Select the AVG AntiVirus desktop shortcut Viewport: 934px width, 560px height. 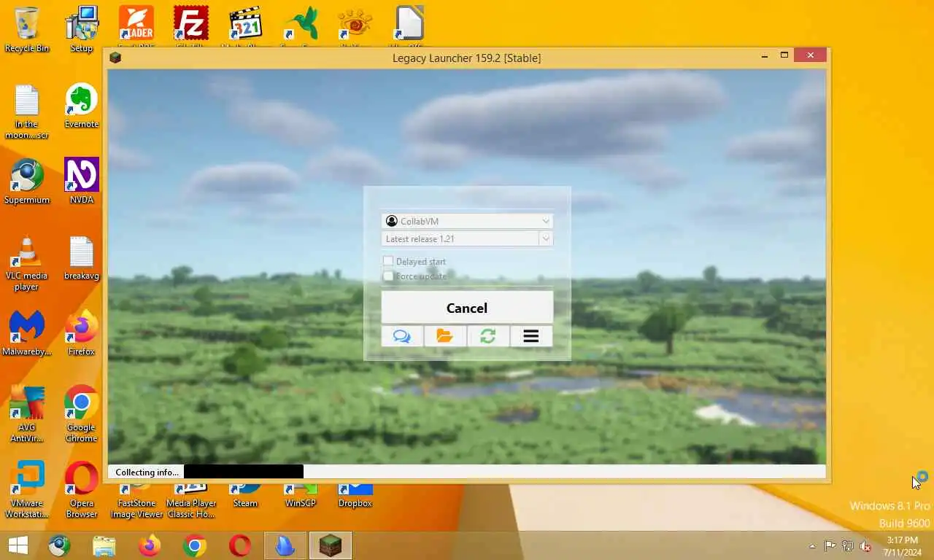click(x=27, y=415)
